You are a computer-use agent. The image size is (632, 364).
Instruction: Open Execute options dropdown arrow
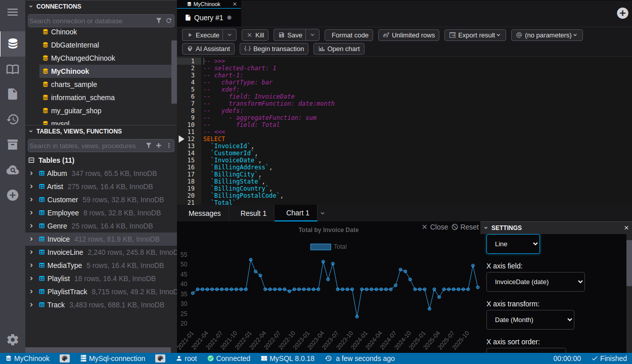[x=230, y=35]
